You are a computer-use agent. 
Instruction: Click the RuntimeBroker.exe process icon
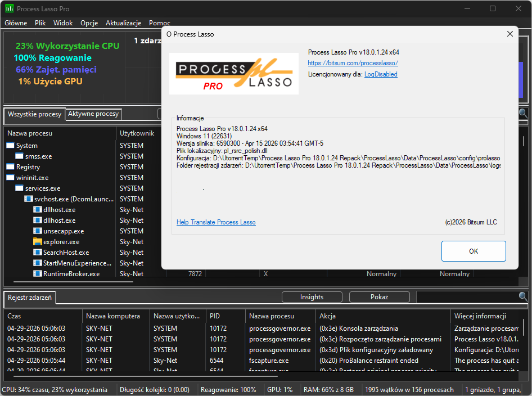click(x=37, y=273)
